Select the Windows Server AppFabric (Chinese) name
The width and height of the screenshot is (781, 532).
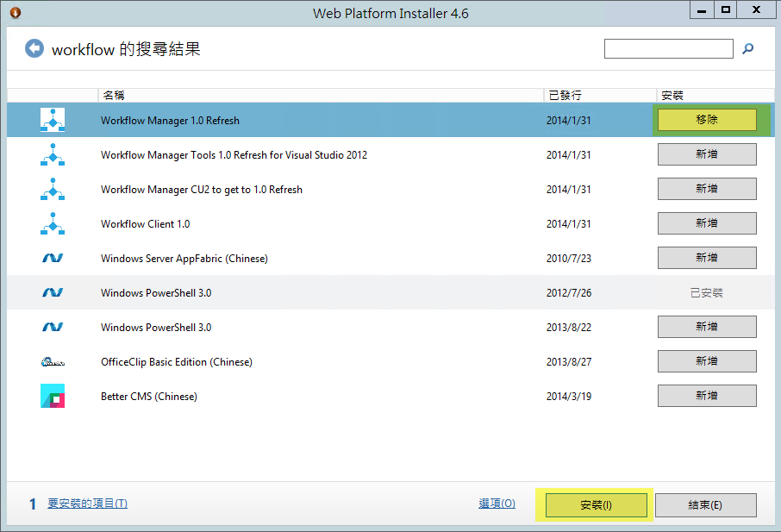(x=184, y=259)
